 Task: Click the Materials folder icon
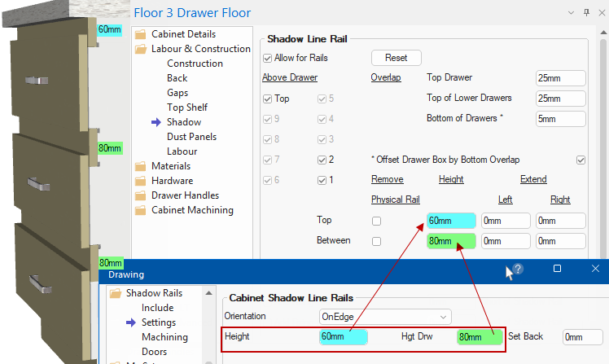pyautogui.click(x=140, y=166)
